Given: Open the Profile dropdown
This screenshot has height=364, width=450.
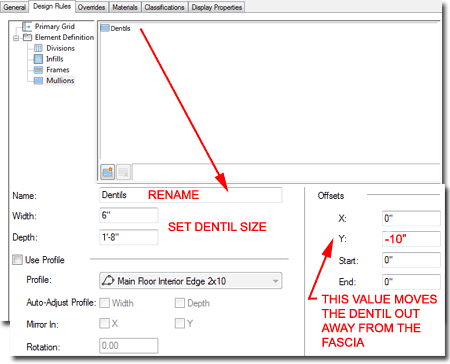Looking at the screenshot, I should click(191, 281).
